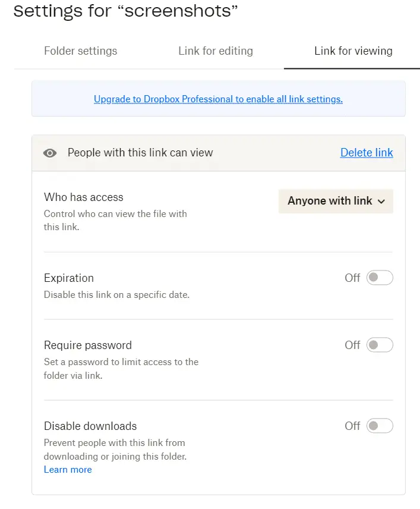The width and height of the screenshot is (420, 509).
Task: Click the Who has access row
Action: point(84,197)
